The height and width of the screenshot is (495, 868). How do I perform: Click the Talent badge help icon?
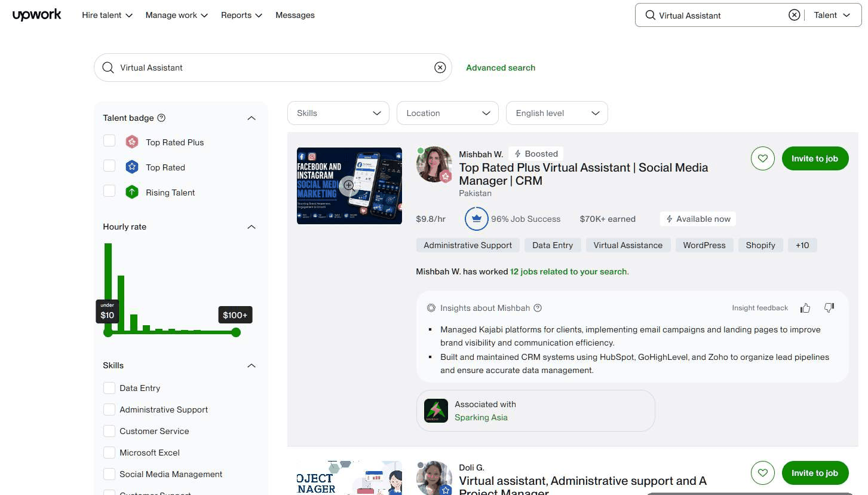[x=161, y=118]
